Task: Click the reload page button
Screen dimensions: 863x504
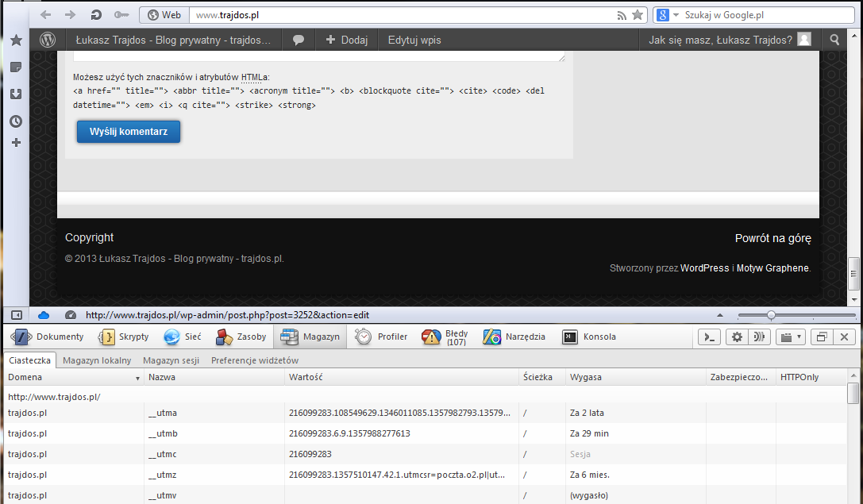Action: pos(96,14)
